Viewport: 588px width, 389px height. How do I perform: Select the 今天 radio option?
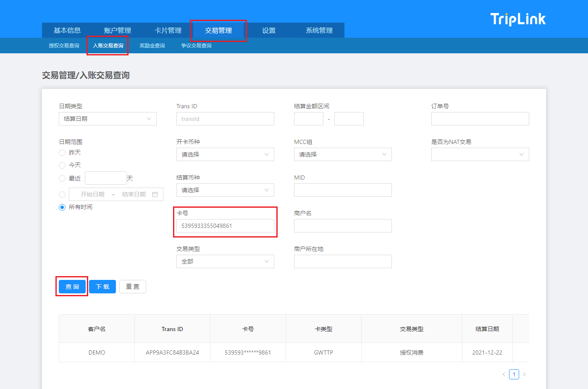62,165
